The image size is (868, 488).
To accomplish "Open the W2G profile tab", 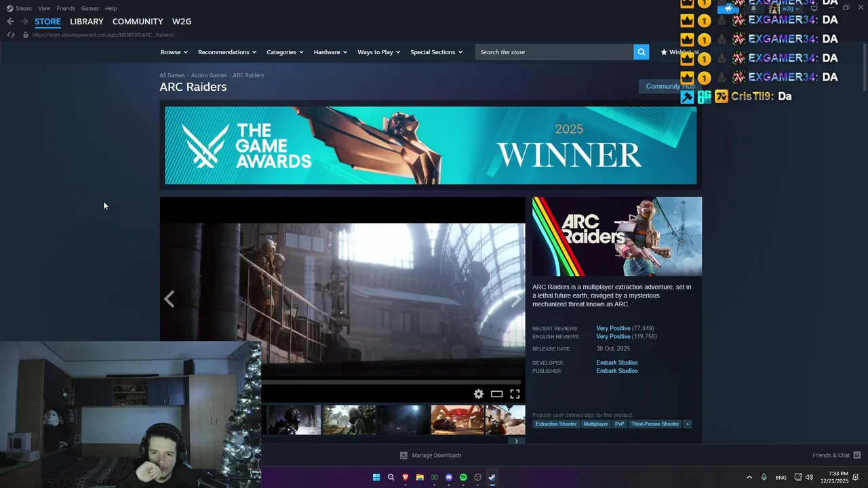I will 182,22.
